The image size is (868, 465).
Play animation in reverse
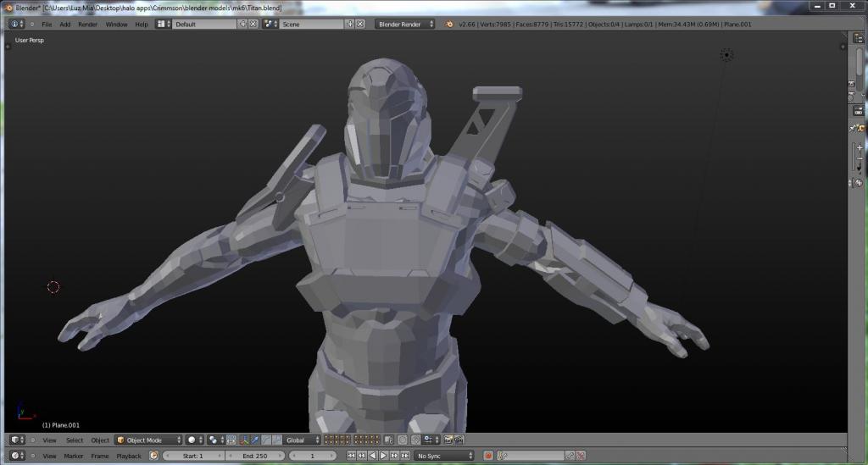[x=373, y=456]
